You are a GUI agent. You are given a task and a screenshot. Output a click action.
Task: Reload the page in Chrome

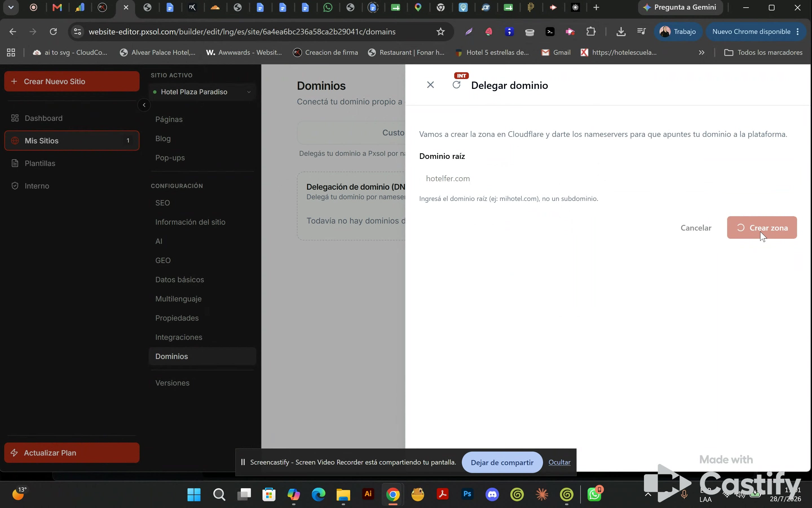click(x=53, y=32)
